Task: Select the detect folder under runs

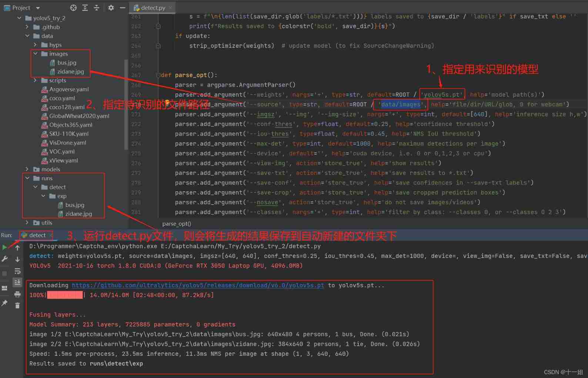Action: [57, 187]
